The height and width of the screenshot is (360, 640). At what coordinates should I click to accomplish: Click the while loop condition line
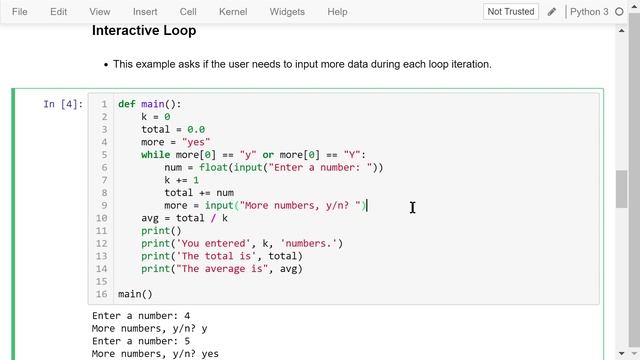click(x=253, y=155)
